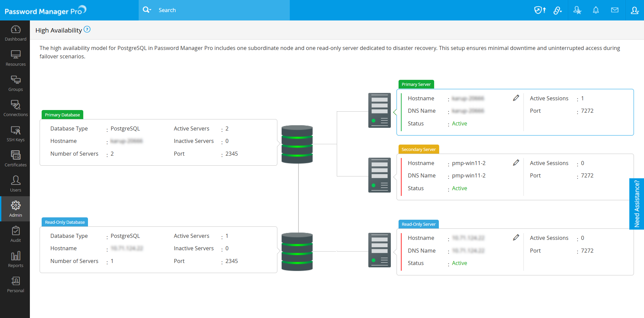Open the Resources section
This screenshot has width=644, height=318.
pyautogui.click(x=15, y=58)
